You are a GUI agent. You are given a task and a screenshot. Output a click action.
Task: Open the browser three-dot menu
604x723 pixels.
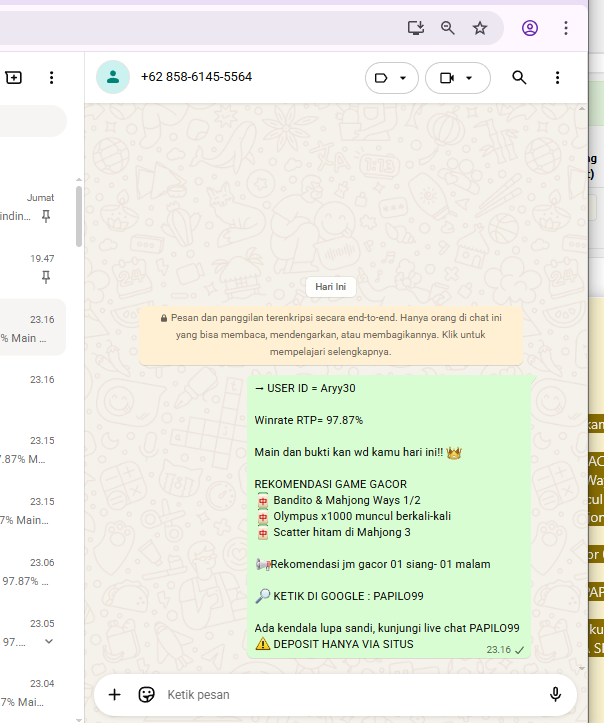click(566, 28)
